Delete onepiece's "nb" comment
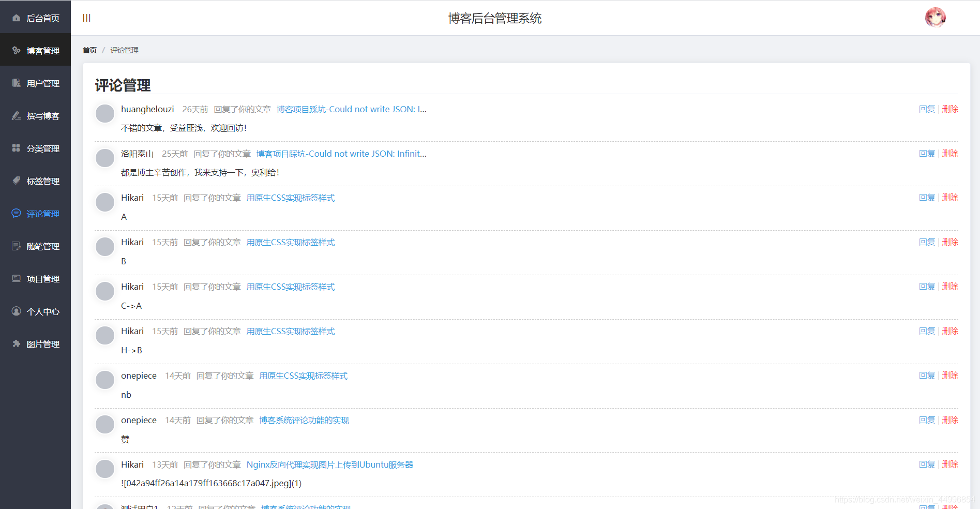This screenshot has height=509, width=980. (950, 376)
